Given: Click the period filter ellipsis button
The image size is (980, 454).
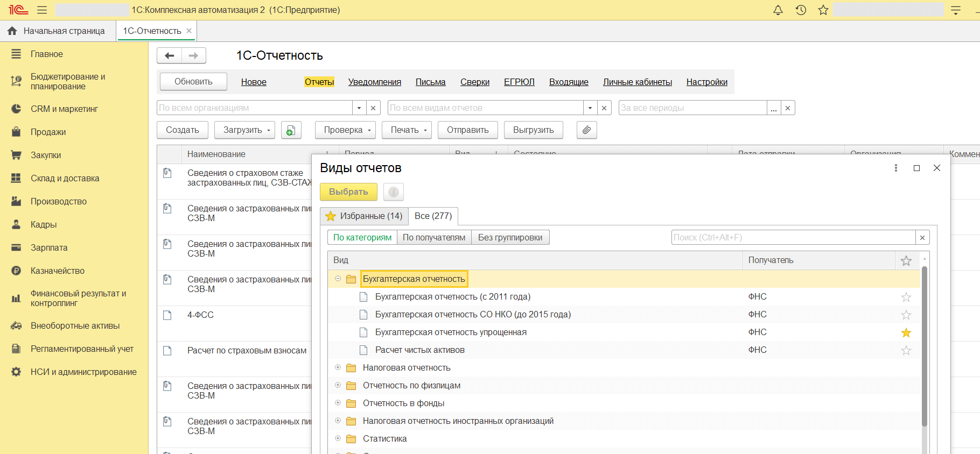Looking at the screenshot, I should (x=774, y=108).
